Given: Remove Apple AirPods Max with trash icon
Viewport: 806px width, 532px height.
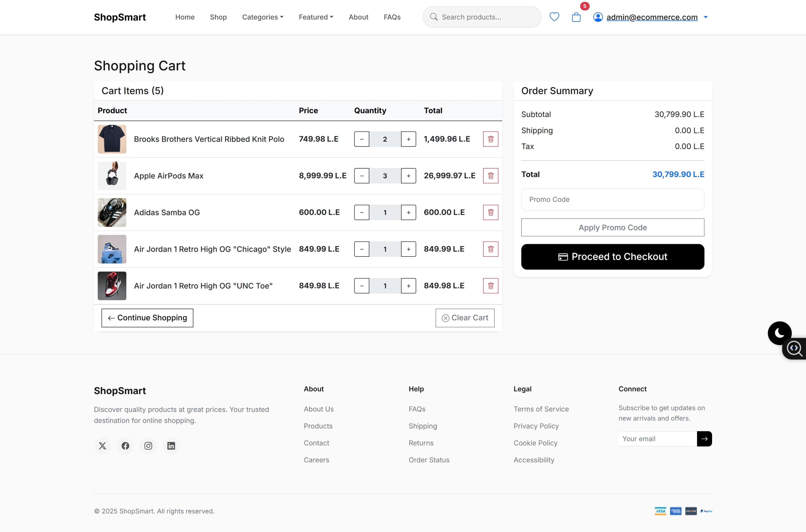Looking at the screenshot, I should [x=490, y=176].
